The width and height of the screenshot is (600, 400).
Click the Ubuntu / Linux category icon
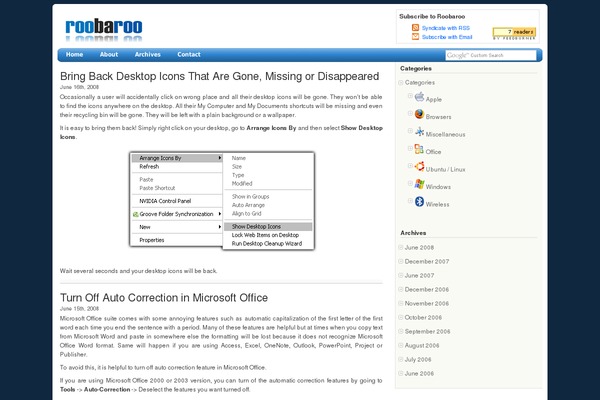tap(419, 167)
